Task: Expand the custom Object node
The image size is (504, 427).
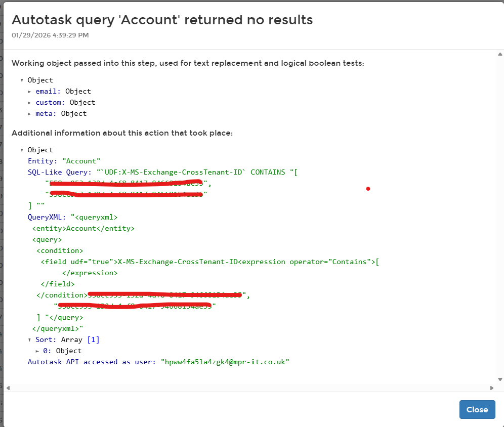Action: point(30,103)
